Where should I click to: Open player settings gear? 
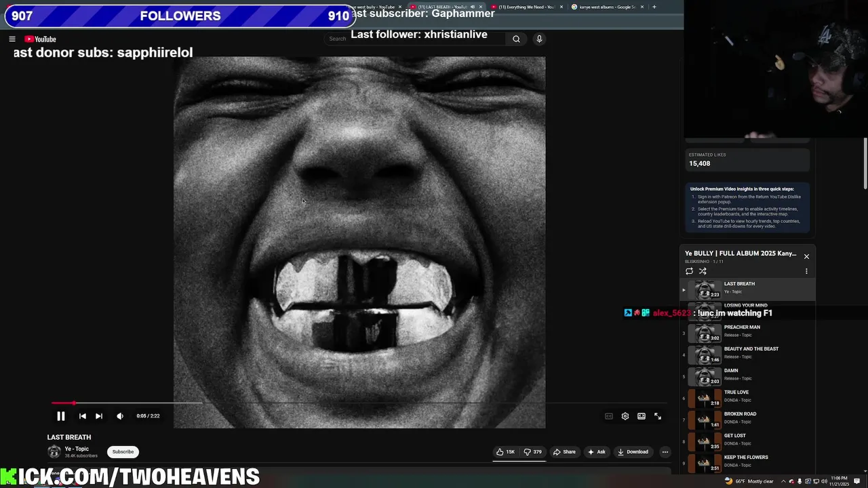[x=625, y=416]
